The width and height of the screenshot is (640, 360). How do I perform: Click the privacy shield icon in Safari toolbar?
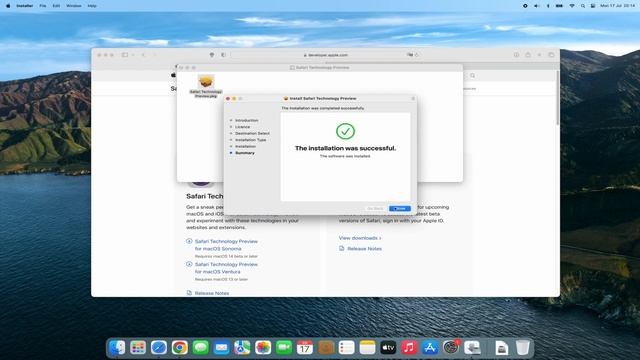point(211,55)
